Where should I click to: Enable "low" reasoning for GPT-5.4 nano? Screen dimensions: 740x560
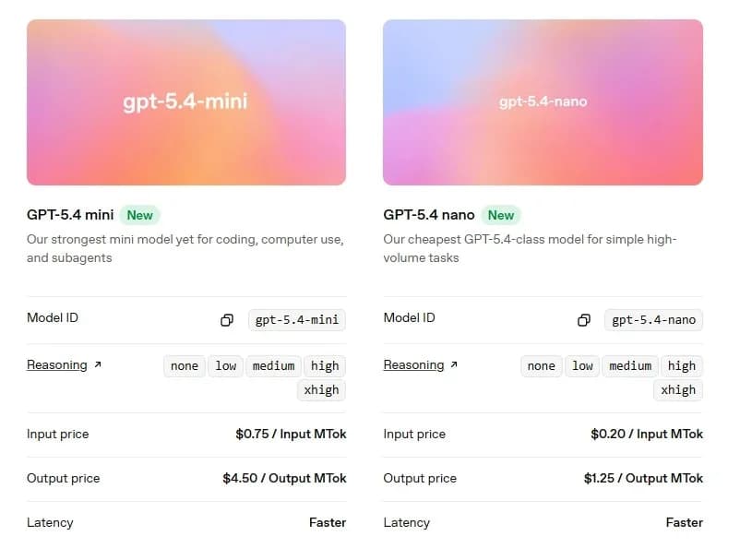coord(582,366)
